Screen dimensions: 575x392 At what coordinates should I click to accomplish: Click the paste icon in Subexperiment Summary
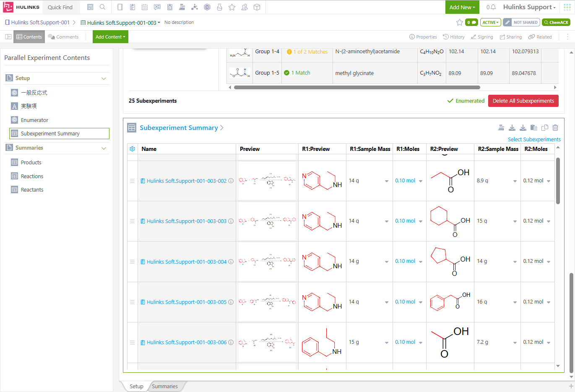534,128
